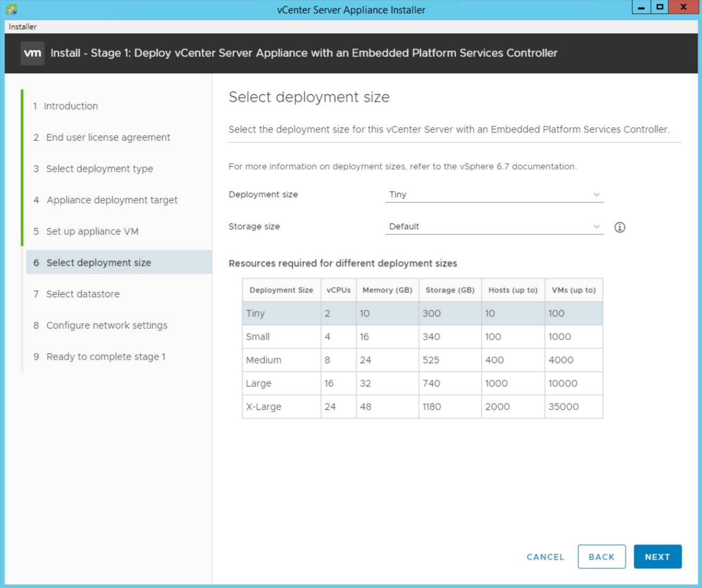Click the Installer menu
702x588 pixels.
coord(23,27)
